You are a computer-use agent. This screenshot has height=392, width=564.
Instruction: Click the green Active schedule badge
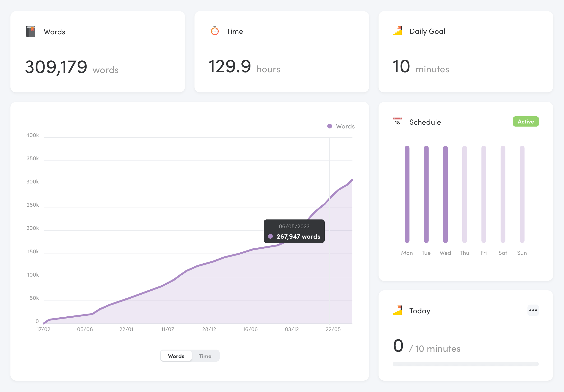coord(526,122)
